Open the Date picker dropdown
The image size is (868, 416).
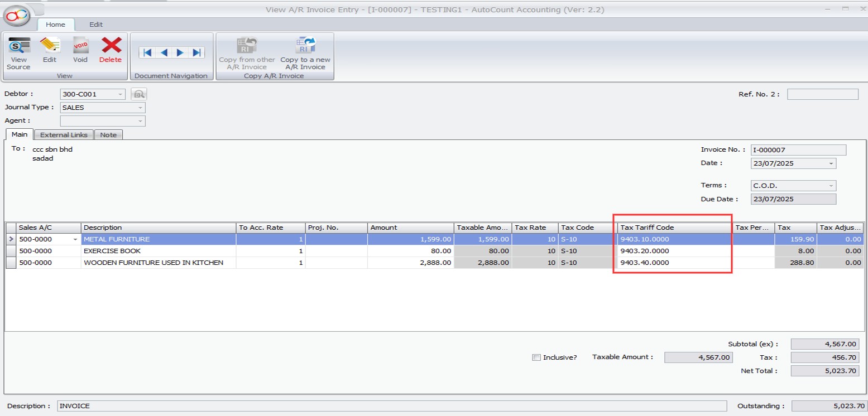[x=831, y=164]
